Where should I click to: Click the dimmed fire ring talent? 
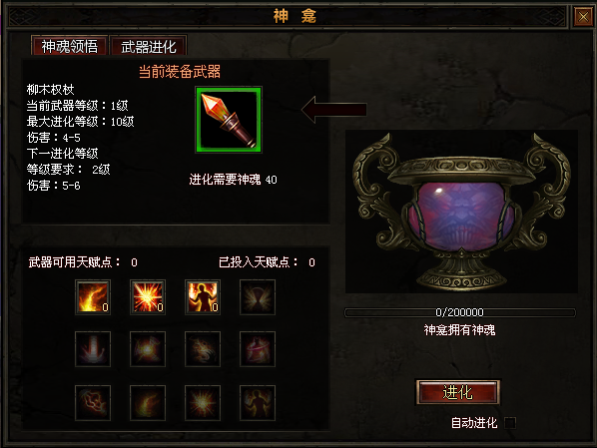tap(93, 403)
